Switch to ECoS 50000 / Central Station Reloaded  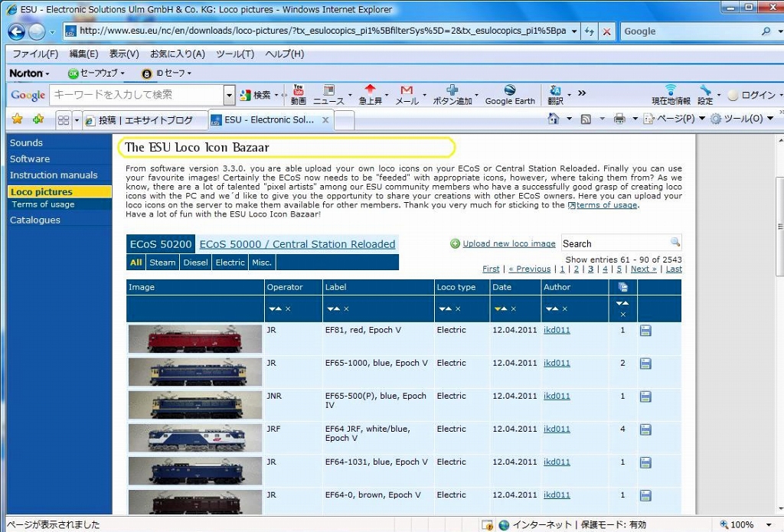pos(297,244)
